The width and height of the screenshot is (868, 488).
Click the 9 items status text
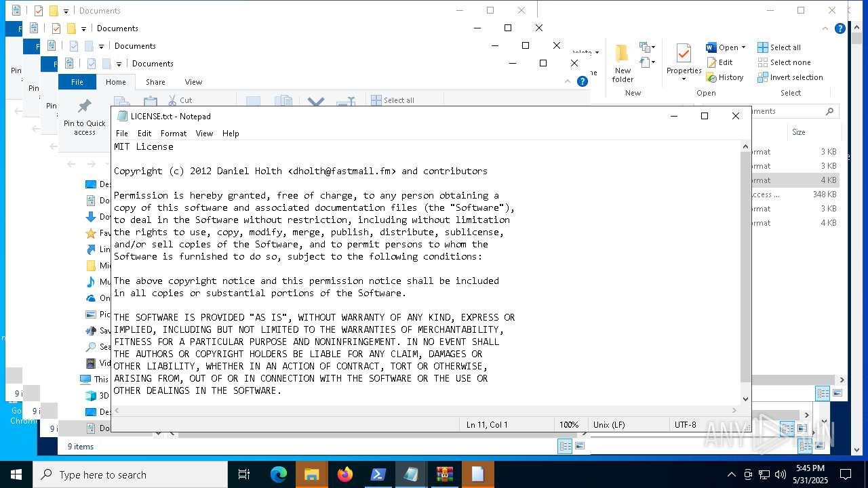pyautogui.click(x=81, y=447)
